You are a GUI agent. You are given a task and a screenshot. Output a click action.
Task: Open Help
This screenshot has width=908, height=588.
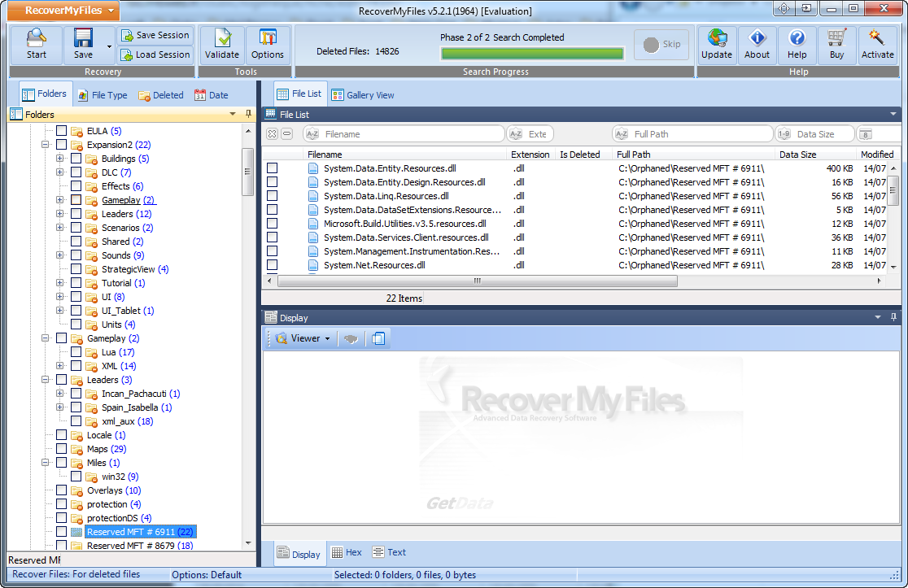797,45
